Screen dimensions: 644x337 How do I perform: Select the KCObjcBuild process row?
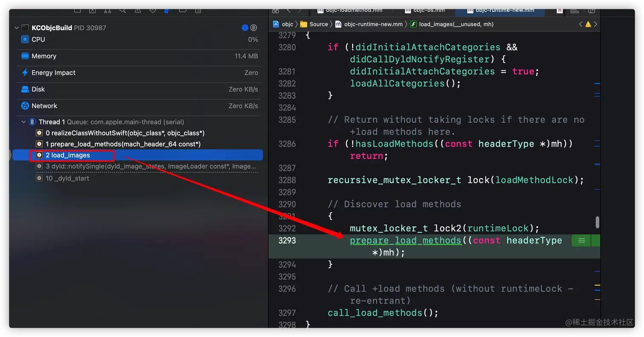pyautogui.click(x=138, y=28)
